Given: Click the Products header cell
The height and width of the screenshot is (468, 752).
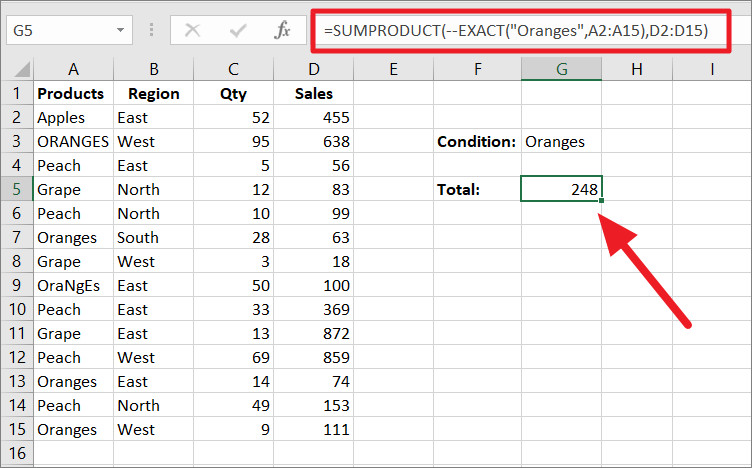Looking at the screenshot, I should [x=73, y=93].
